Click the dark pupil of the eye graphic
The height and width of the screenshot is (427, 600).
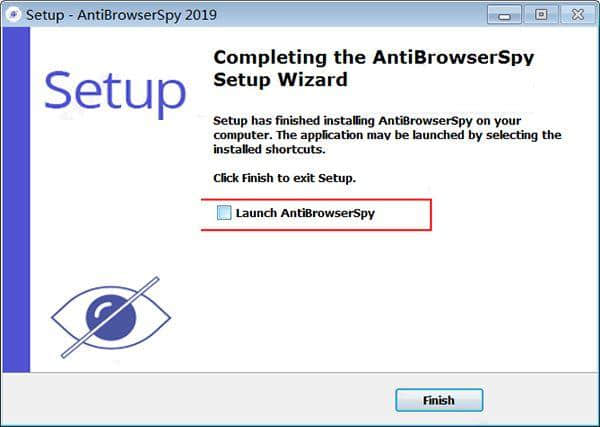[111, 317]
